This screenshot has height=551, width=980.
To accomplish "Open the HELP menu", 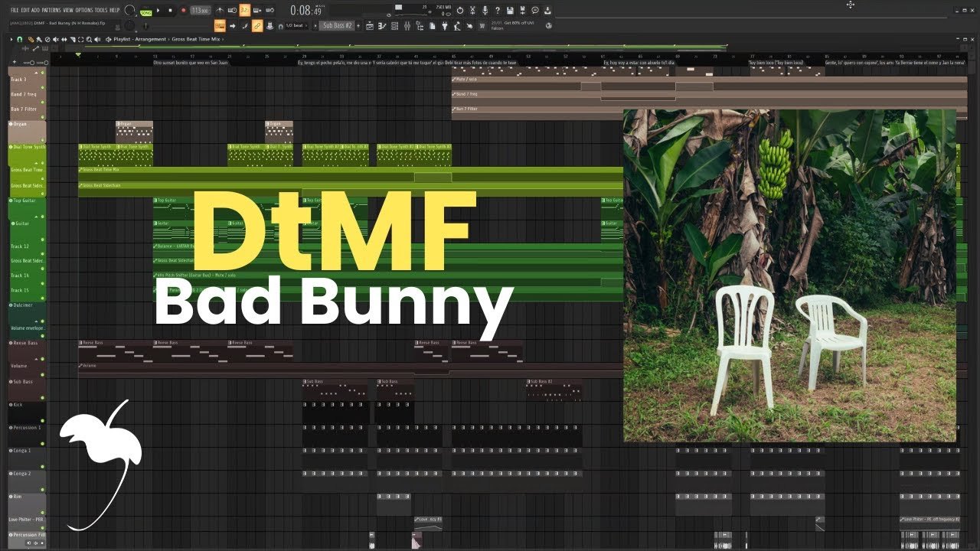I will click(115, 10).
